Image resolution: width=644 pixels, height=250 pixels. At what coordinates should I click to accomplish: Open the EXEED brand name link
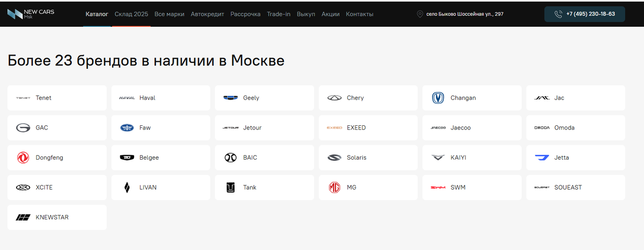pyautogui.click(x=356, y=128)
